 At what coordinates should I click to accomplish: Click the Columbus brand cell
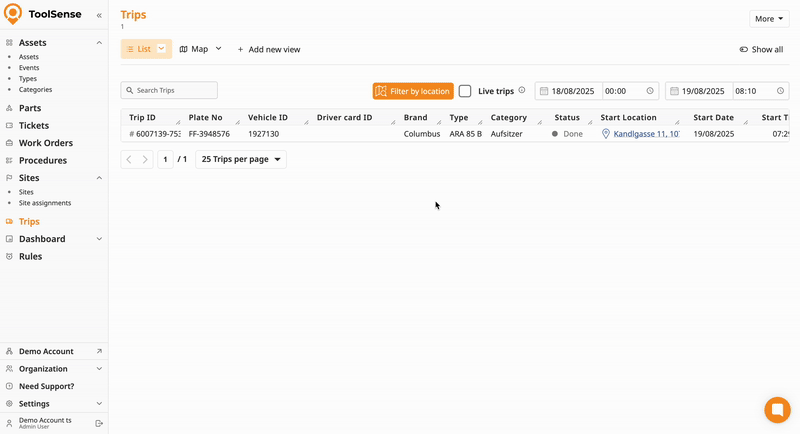422,134
